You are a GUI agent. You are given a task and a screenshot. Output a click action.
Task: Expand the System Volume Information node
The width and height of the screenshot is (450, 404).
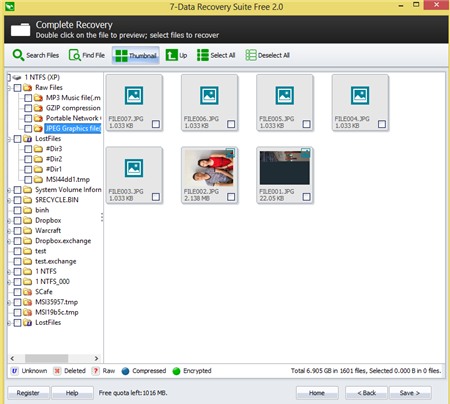click(x=9, y=190)
